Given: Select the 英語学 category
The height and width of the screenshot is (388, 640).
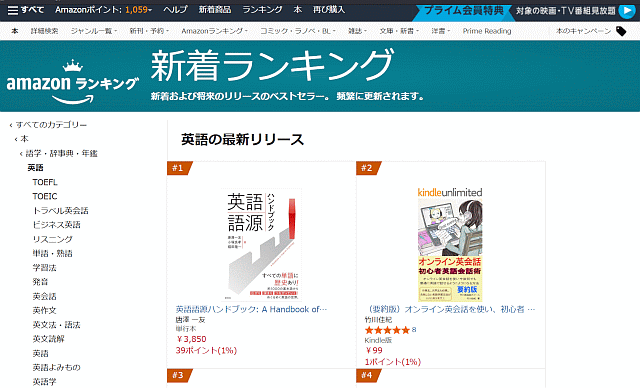Looking at the screenshot, I should point(44,381).
